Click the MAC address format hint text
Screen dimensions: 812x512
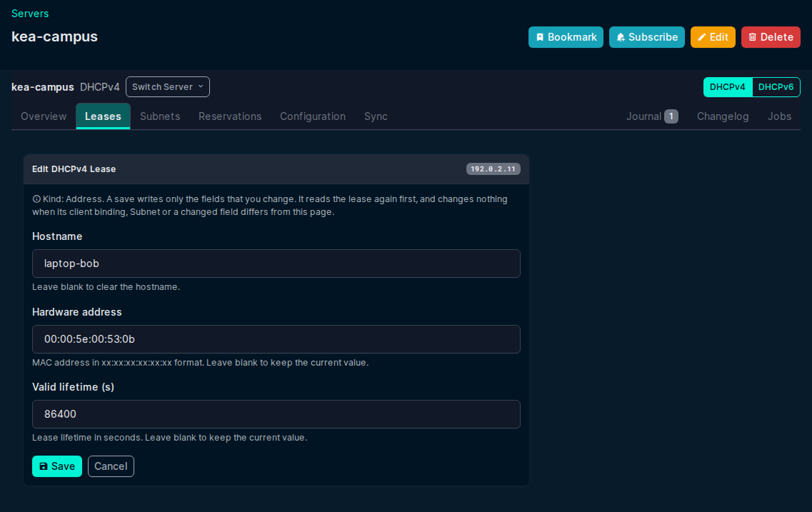tap(201, 363)
